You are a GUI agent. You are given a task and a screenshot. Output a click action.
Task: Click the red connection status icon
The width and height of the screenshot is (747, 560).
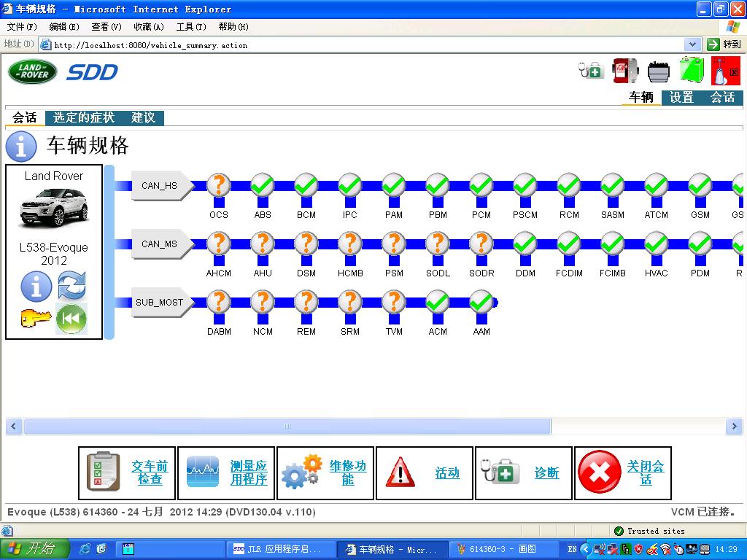726,71
